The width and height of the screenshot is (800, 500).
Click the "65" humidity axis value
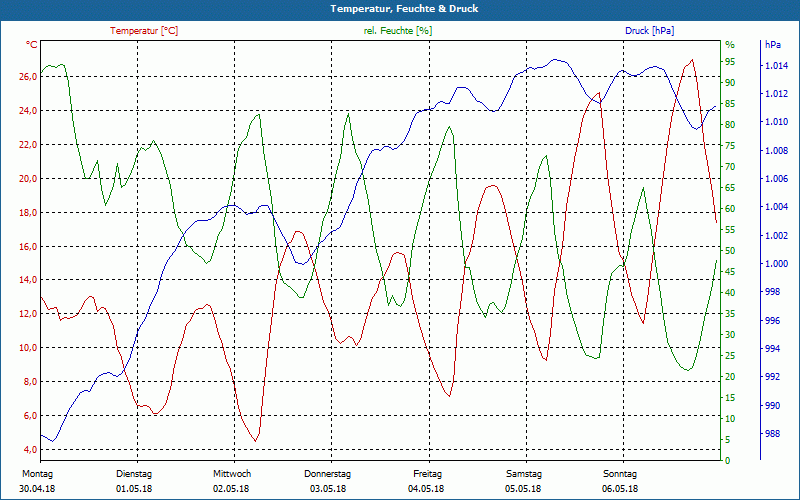point(730,188)
